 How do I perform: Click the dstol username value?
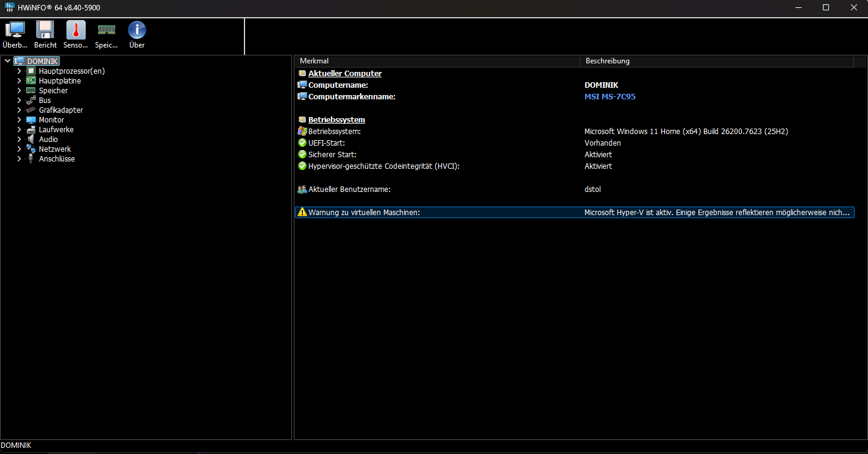[593, 189]
